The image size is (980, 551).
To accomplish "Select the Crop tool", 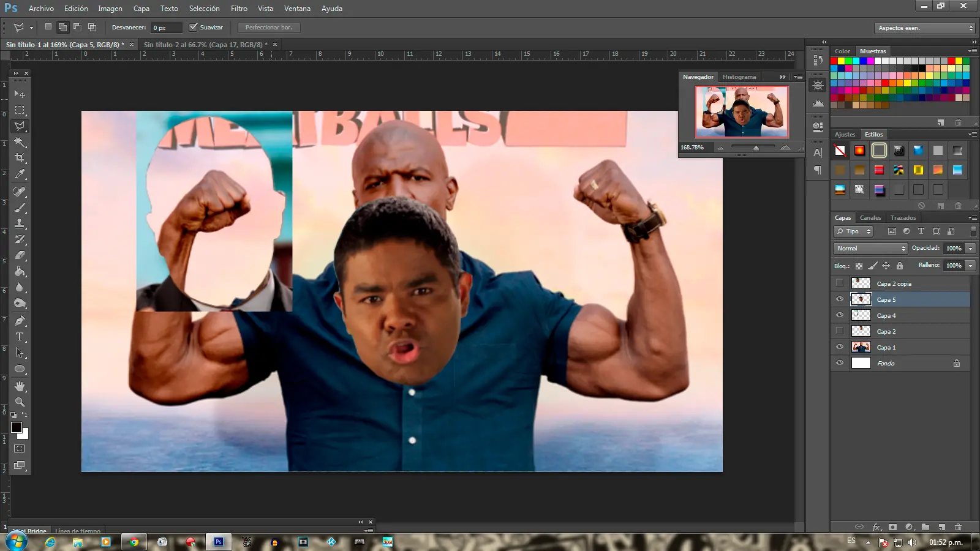I will click(20, 158).
